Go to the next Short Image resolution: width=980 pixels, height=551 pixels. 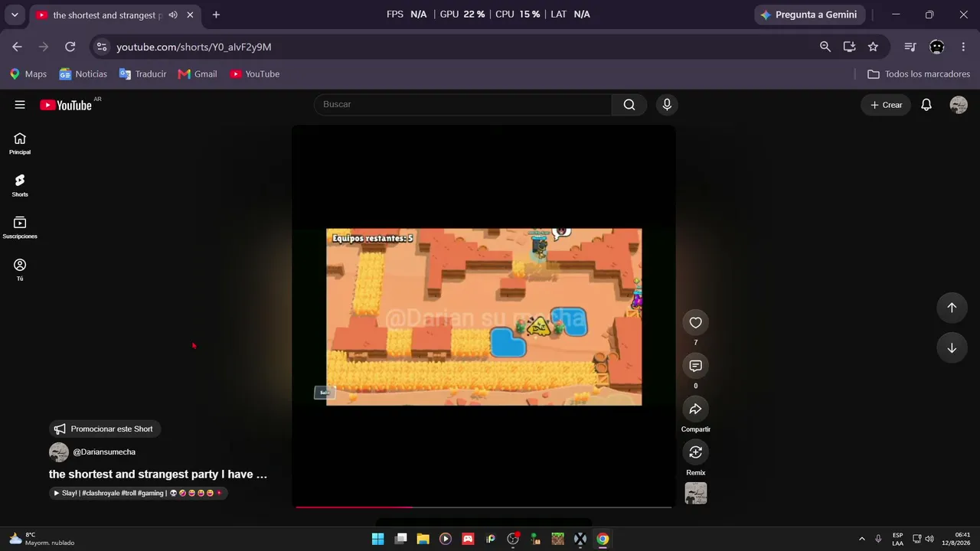coord(952,348)
